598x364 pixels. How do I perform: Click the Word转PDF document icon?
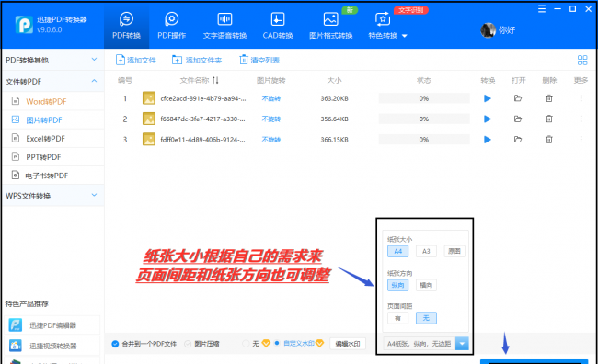pos(16,101)
